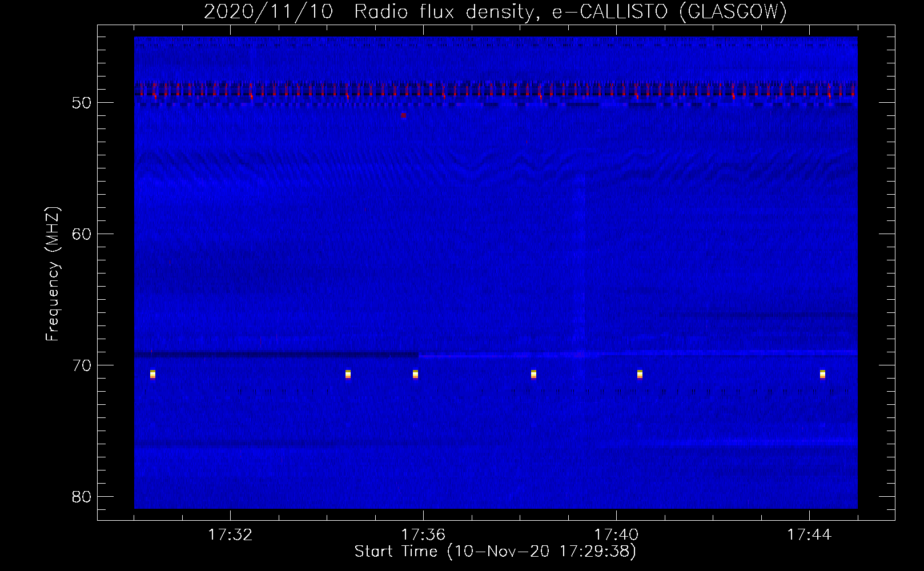
Task: Click the 50 MHz frequency tick label
Action: [82, 103]
